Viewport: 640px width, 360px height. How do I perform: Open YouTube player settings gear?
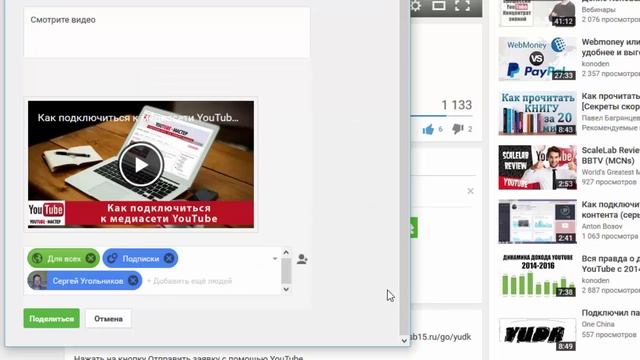[416, 6]
